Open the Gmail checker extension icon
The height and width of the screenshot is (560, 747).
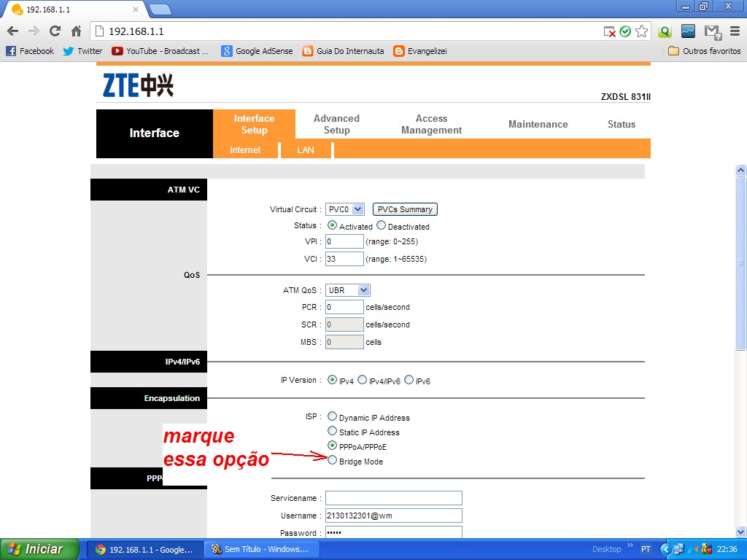pos(711,31)
